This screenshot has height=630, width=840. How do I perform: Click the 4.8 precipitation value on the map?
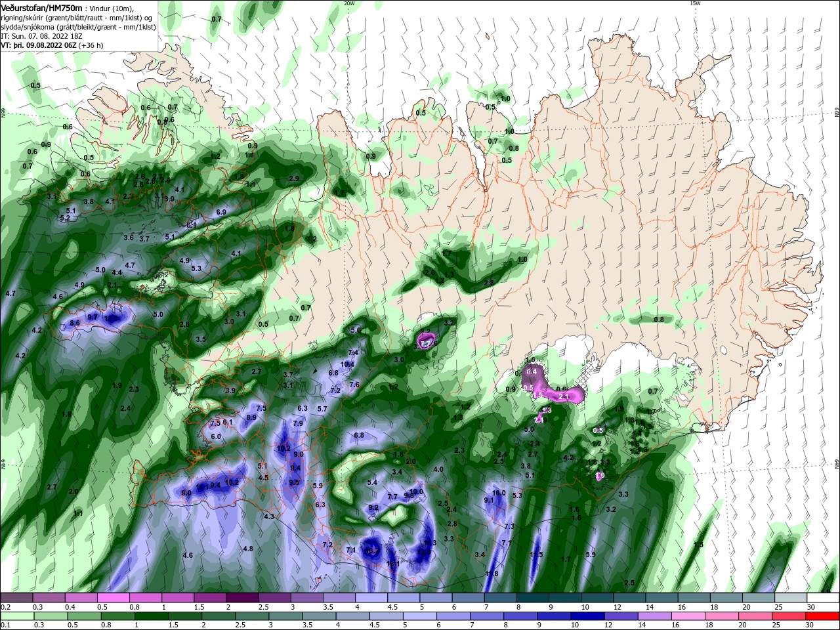coord(248,549)
